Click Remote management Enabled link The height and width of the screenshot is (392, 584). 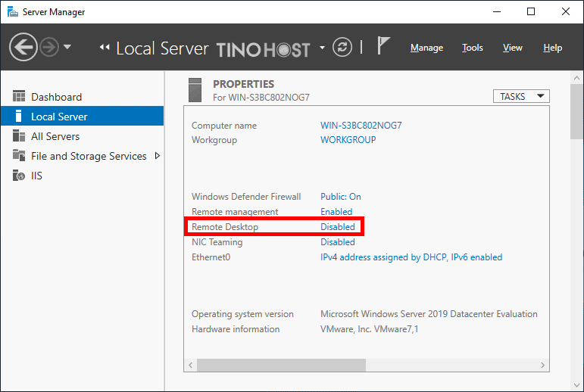tap(336, 212)
